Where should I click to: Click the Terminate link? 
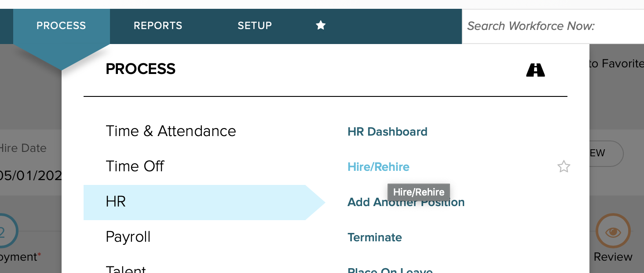tap(374, 237)
